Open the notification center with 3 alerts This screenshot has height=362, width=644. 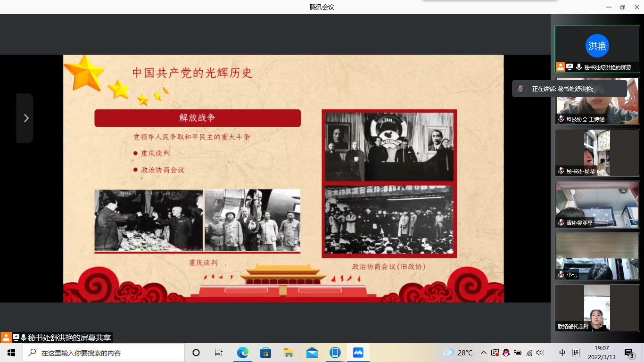629,353
